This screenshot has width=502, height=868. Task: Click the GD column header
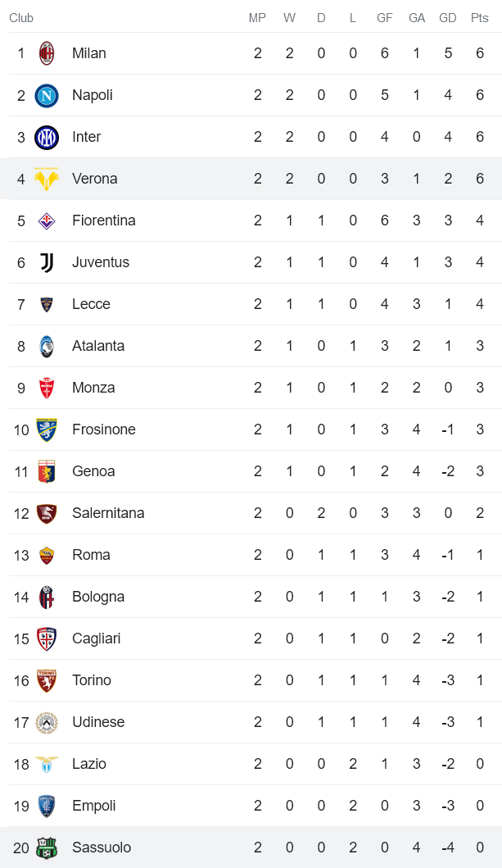tap(448, 18)
